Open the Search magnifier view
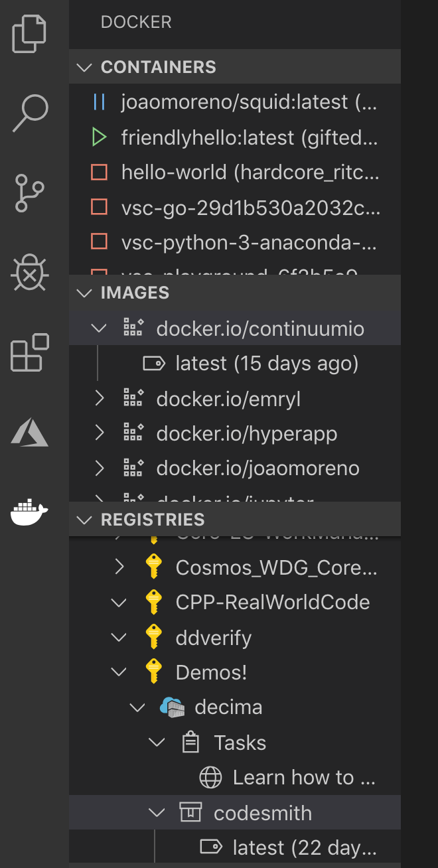This screenshot has height=868, width=438. [30, 113]
